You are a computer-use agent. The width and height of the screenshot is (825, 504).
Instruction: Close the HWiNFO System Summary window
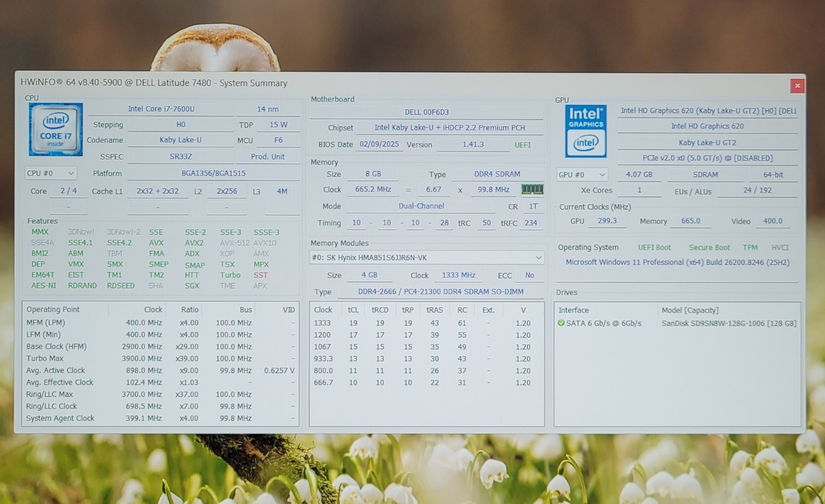797,86
